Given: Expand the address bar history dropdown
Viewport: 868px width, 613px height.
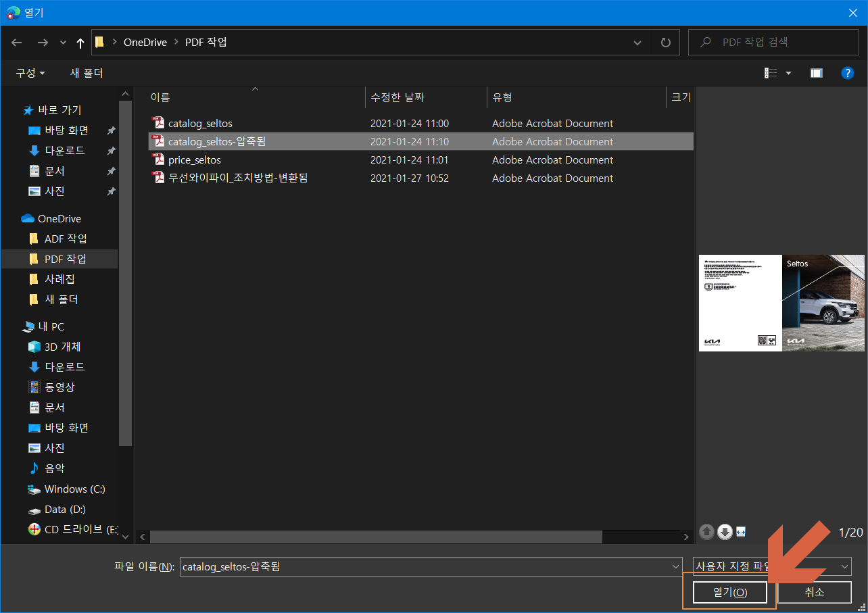Looking at the screenshot, I should click(637, 43).
